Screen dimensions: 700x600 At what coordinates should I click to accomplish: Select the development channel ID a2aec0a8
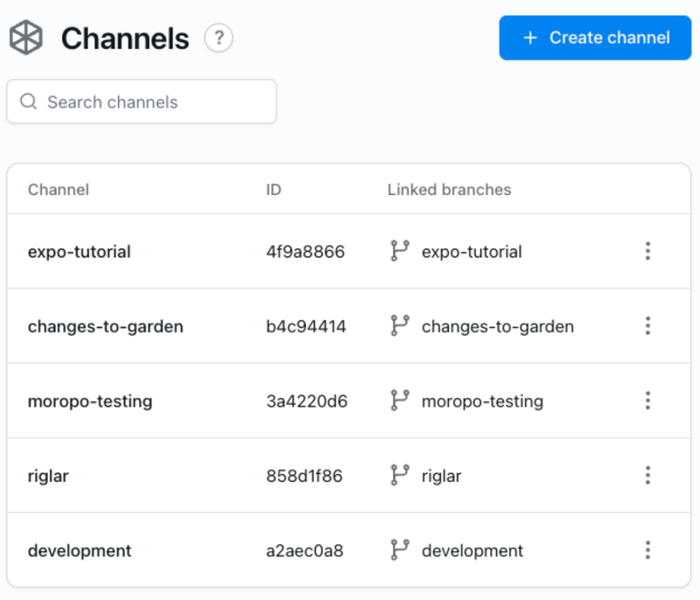[x=304, y=551]
